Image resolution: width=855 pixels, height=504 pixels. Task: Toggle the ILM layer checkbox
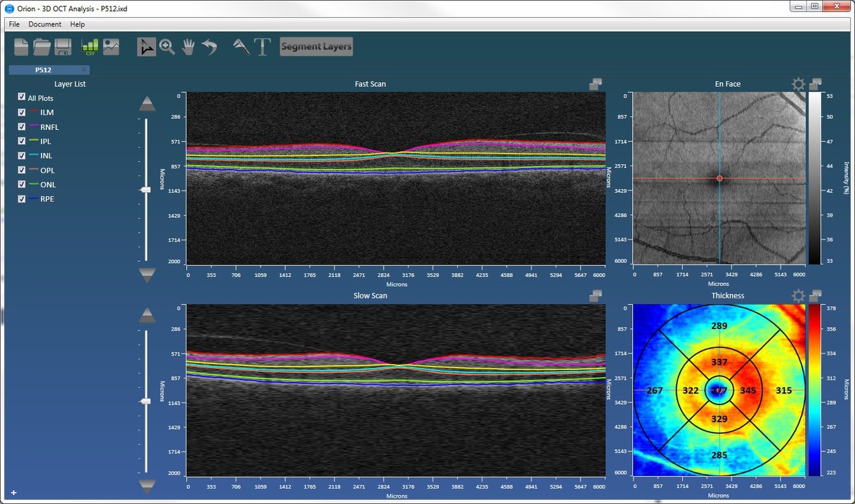click(x=21, y=112)
